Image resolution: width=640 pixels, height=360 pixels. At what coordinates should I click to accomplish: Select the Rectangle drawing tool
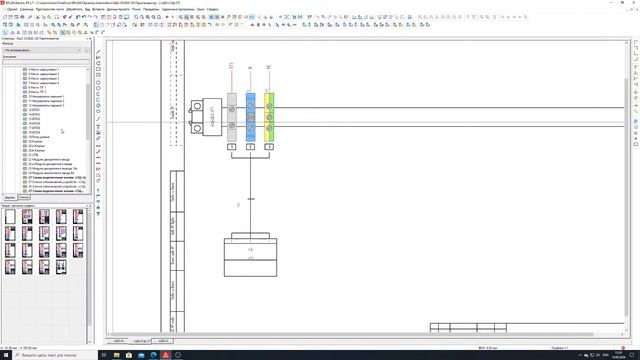[98, 69]
